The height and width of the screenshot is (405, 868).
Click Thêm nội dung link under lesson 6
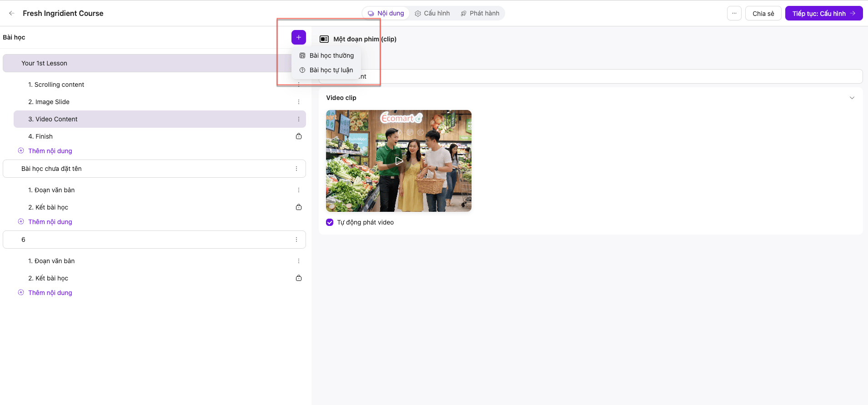50,293
